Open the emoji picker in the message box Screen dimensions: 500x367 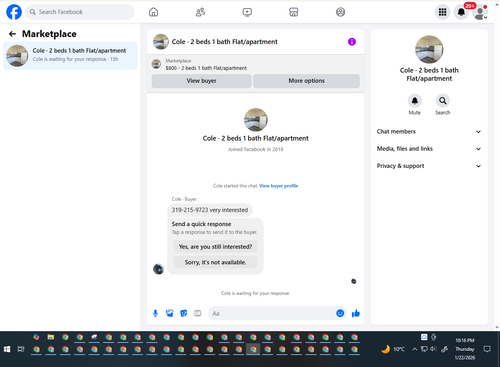click(340, 313)
